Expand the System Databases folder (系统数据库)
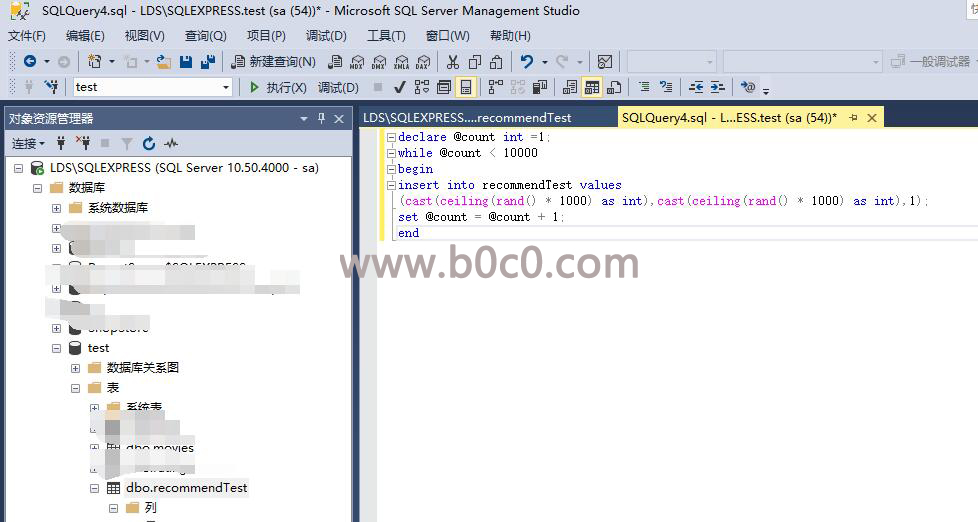The image size is (978, 522). [x=56, y=208]
